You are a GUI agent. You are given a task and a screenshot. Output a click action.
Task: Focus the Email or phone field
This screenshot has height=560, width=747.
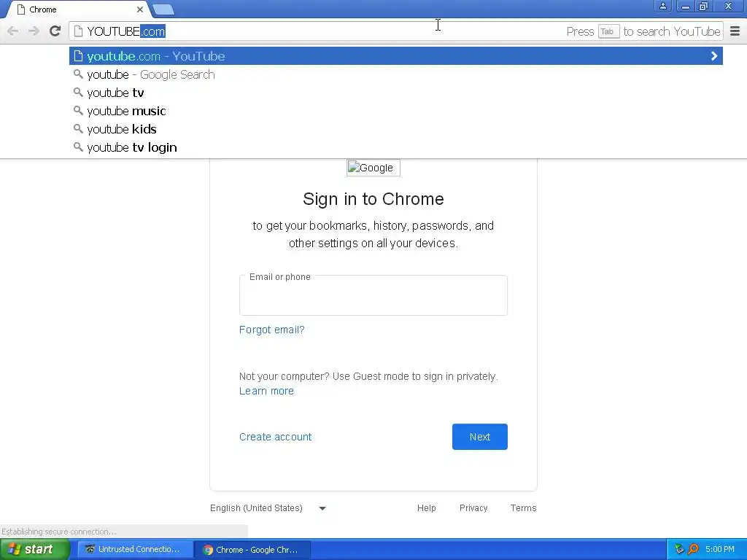pyautogui.click(x=373, y=295)
